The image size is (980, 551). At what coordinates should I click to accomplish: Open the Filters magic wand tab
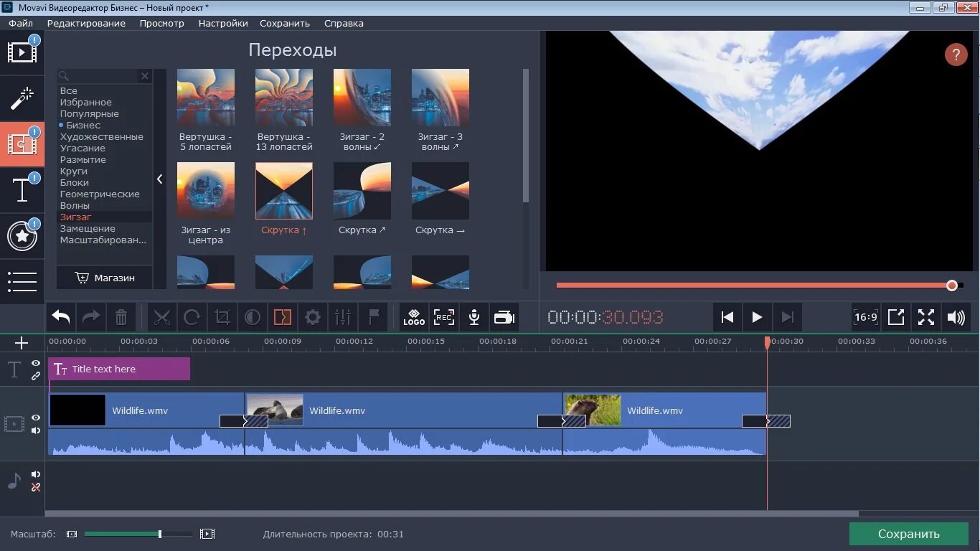22,98
